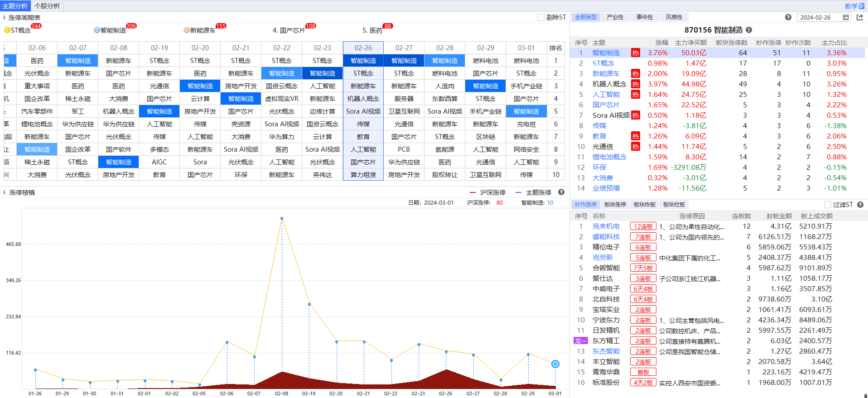
Task: Click the 教学 tutorial icon at top right
Action: tap(861, 6)
